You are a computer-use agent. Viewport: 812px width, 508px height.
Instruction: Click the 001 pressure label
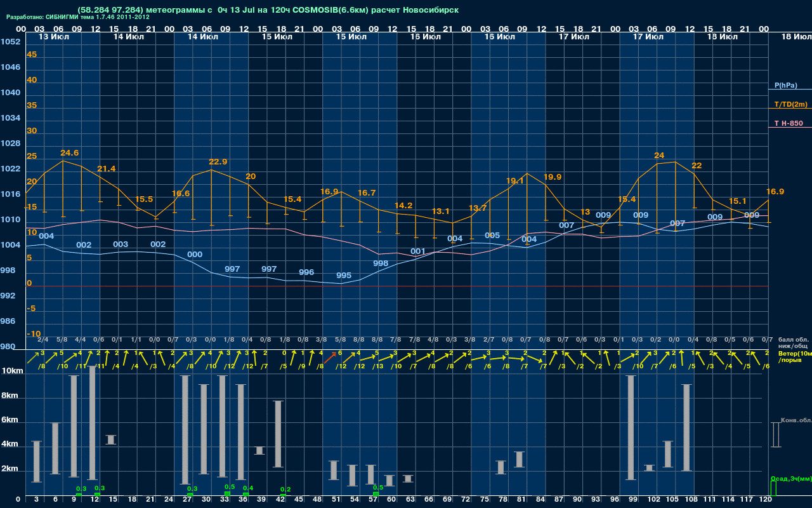418,251
